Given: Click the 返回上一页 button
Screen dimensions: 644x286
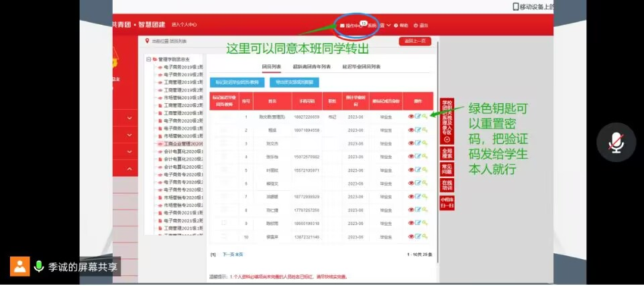Looking at the screenshot, I should click(415, 42).
